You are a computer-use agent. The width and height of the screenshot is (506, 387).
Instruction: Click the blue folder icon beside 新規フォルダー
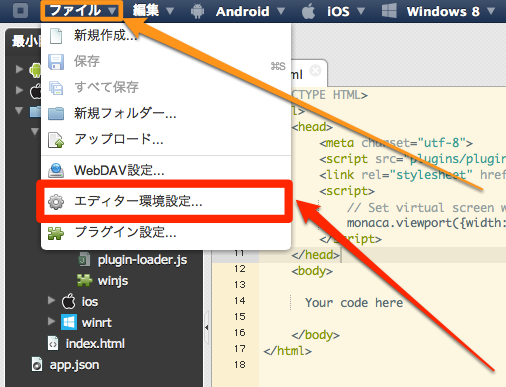click(56, 113)
